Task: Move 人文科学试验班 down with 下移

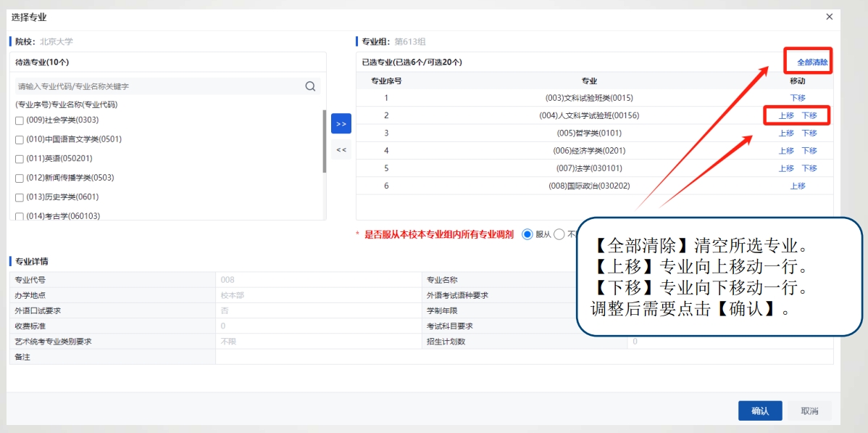Action: click(x=809, y=116)
